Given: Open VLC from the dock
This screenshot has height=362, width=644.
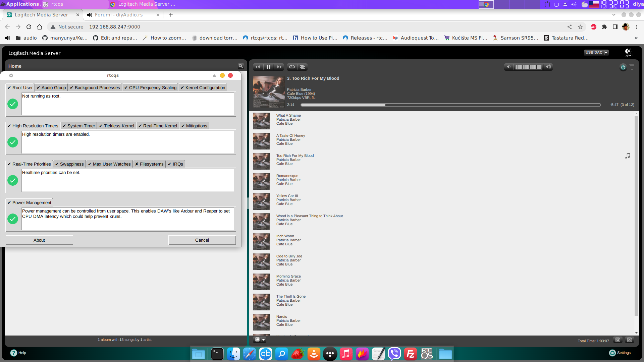Looking at the screenshot, I should click(314, 354).
